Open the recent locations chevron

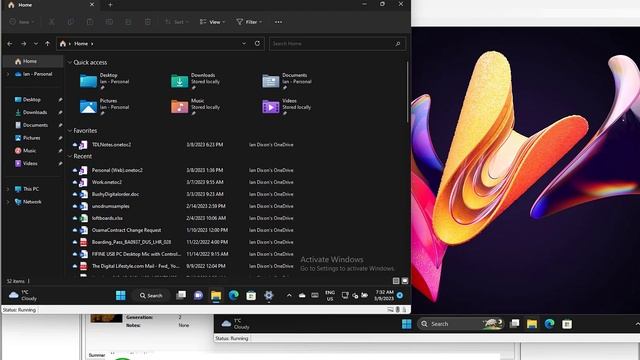[x=36, y=44]
